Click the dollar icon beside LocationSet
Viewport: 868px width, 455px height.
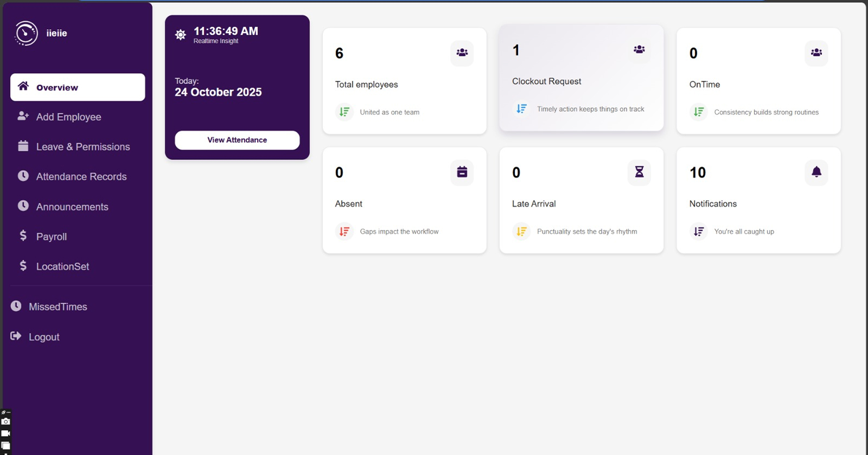pyautogui.click(x=23, y=265)
